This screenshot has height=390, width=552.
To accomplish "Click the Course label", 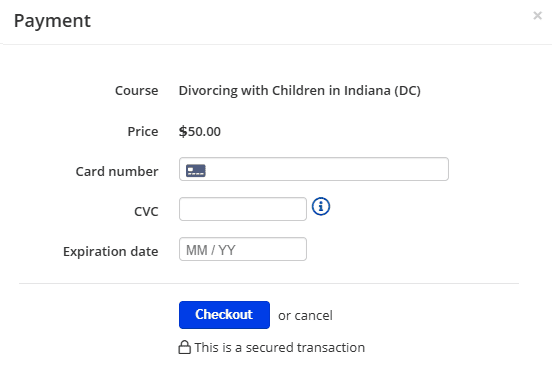I will [x=137, y=91].
